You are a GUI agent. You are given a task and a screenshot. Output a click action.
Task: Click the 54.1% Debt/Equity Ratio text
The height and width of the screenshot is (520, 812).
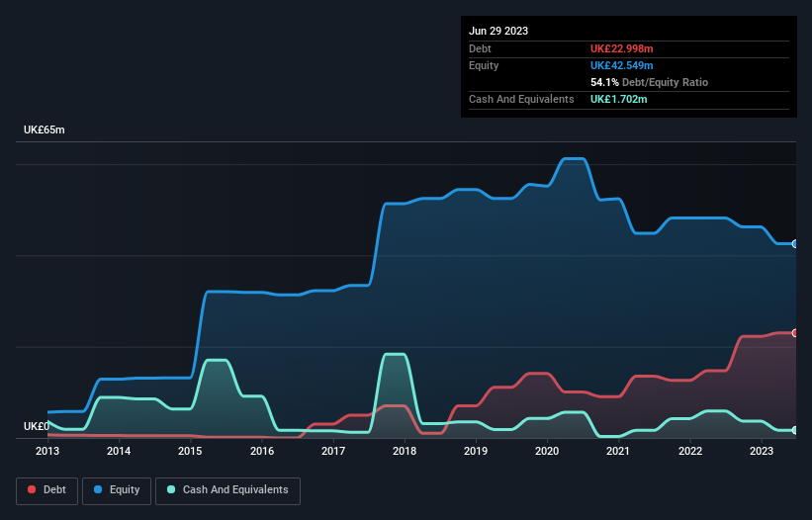tap(649, 82)
